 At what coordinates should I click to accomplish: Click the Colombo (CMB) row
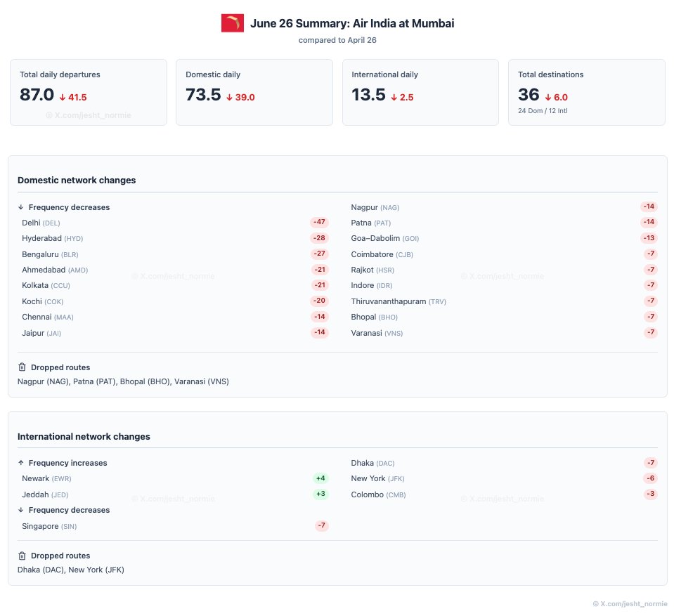pos(504,494)
